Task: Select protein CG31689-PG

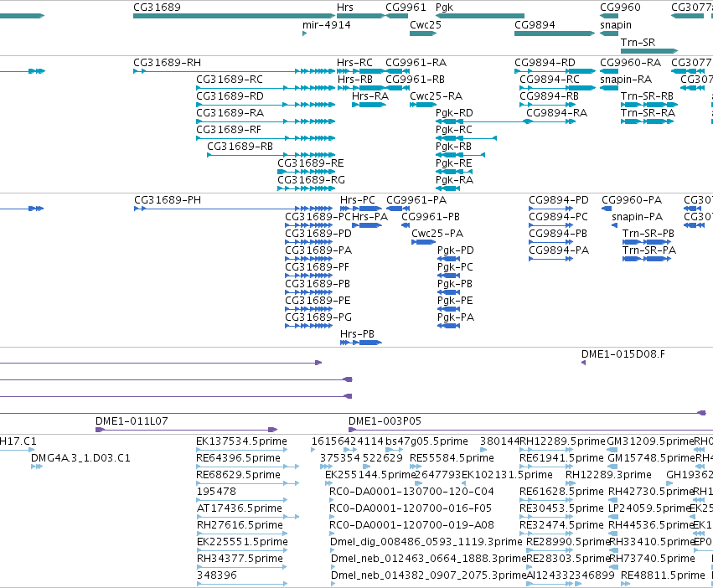Action: click(x=309, y=326)
